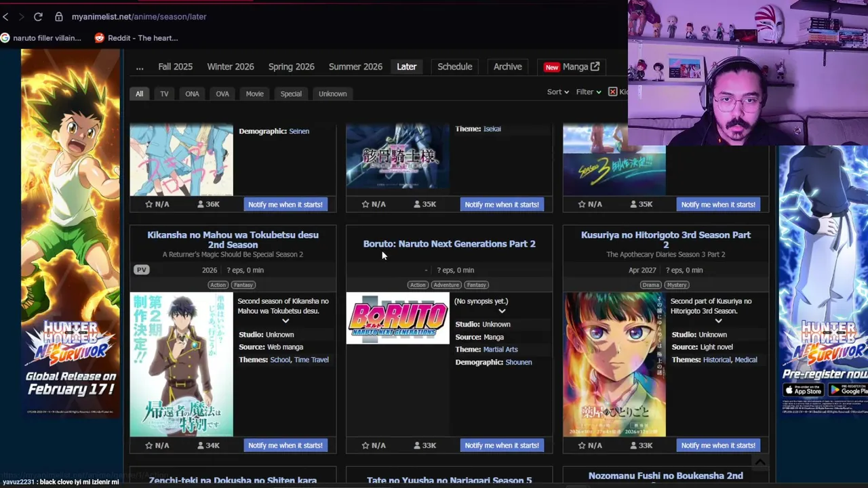Image resolution: width=868 pixels, height=488 pixels.
Task: Select the Later season tab
Action: click(x=407, y=66)
